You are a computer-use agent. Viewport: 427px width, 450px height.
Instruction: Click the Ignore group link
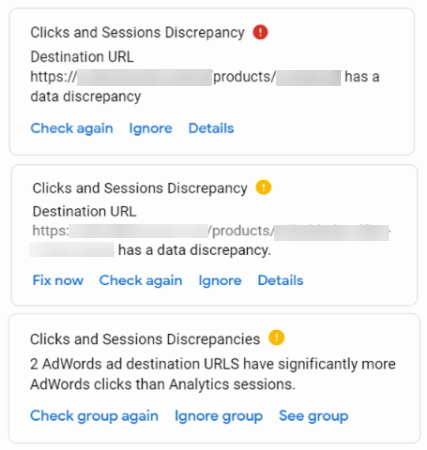219,416
